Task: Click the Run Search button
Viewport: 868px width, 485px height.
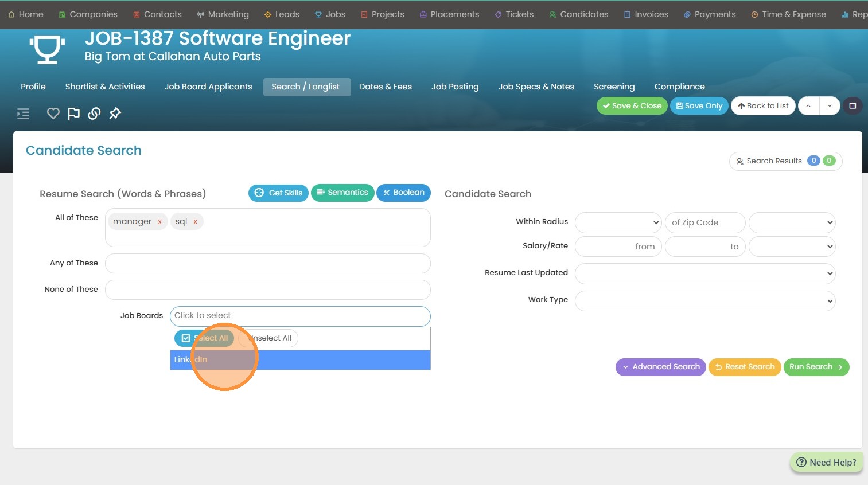Action: pyautogui.click(x=816, y=367)
